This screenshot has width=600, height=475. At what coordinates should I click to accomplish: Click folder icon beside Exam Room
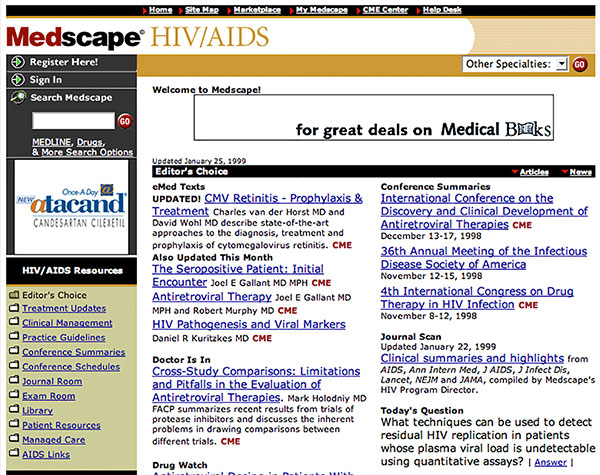[x=14, y=394]
